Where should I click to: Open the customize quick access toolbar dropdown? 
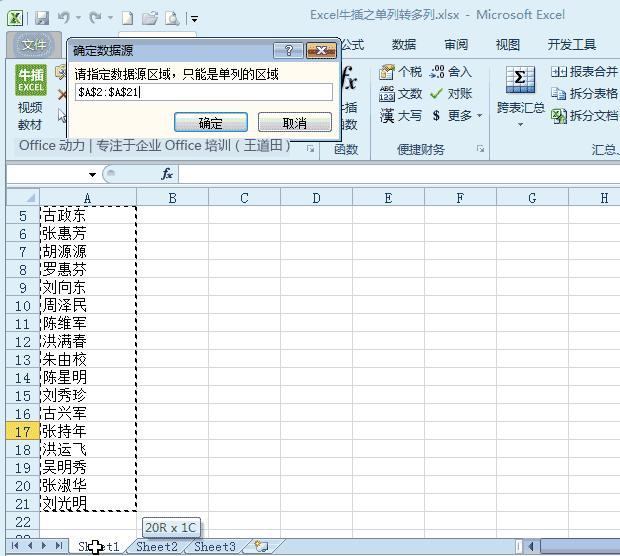coord(194,19)
